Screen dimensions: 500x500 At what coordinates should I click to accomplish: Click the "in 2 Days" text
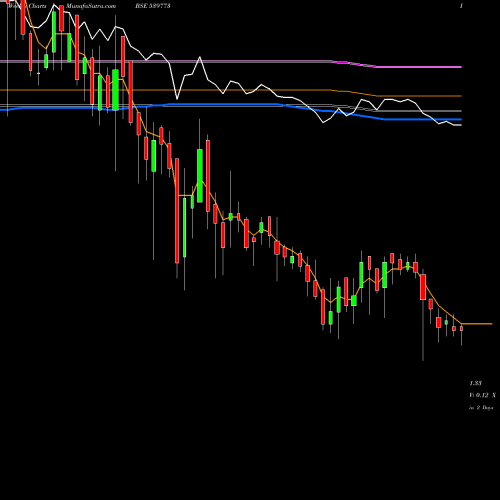pos(481,408)
